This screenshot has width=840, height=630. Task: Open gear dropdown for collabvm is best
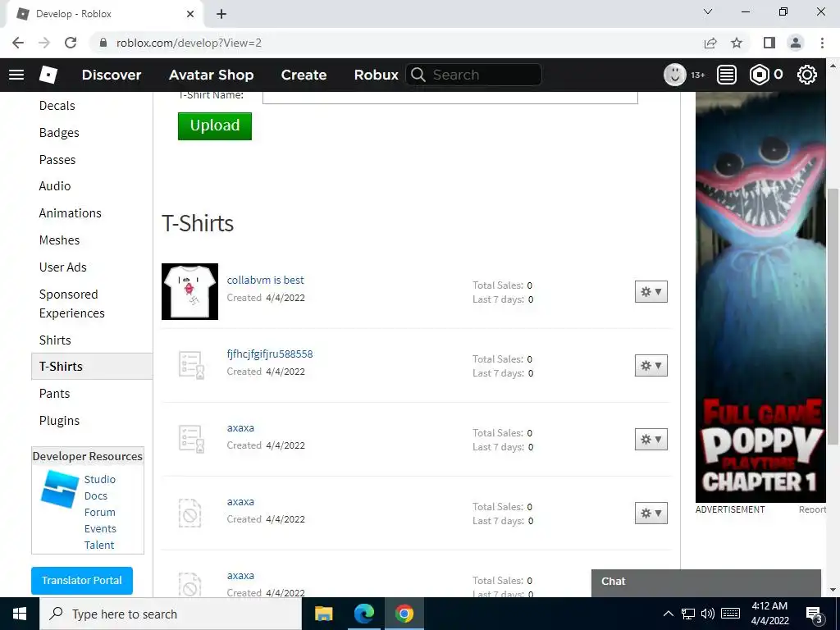pos(651,291)
